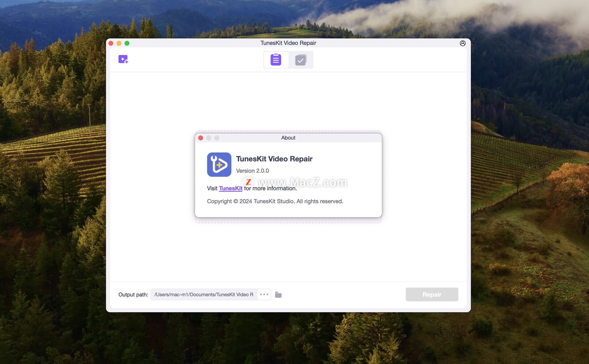Maximize the main window with green button
The width and height of the screenshot is (589, 364).
[x=127, y=43]
